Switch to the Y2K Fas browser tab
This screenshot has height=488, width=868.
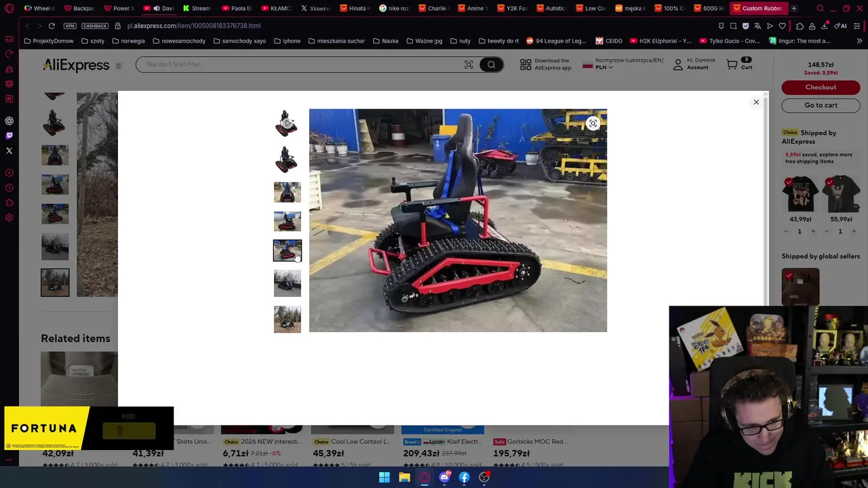click(512, 8)
